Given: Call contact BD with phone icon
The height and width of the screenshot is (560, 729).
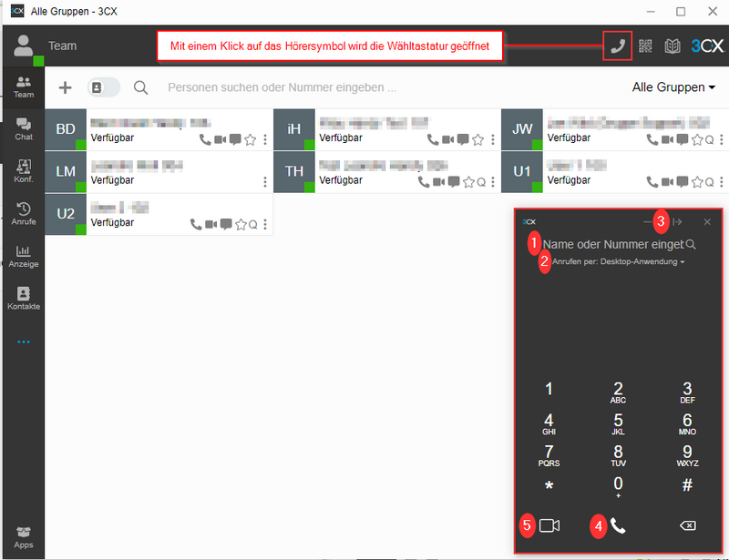Looking at the screenshot, I should pos(204,139).
